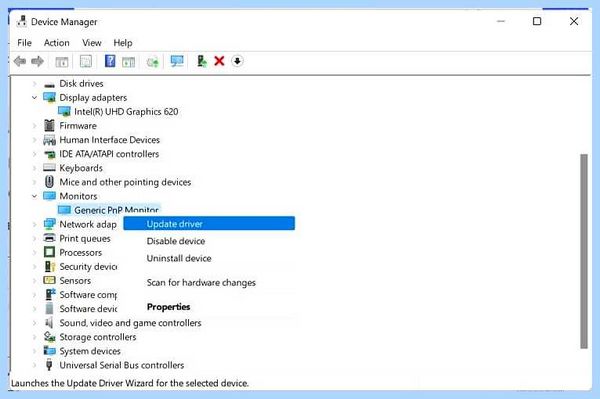600x399 pixels.
Task: Click the Sound, video and game controllers icon
Action: (x=49, y=322)
